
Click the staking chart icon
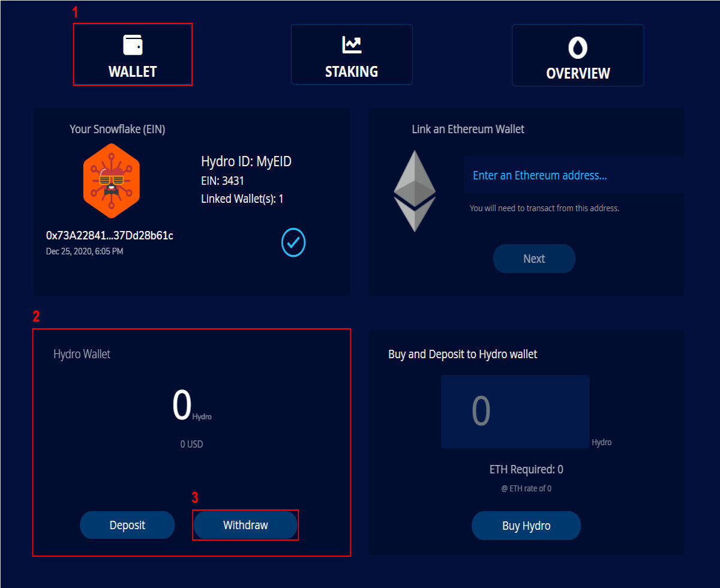(352, 45)
